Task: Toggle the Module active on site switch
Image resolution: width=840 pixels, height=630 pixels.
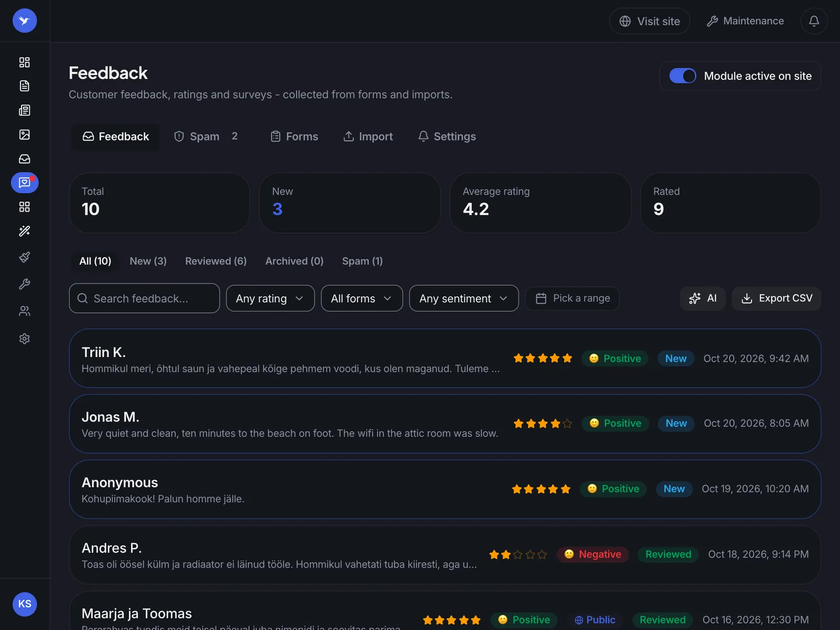Action: point(682,76)
